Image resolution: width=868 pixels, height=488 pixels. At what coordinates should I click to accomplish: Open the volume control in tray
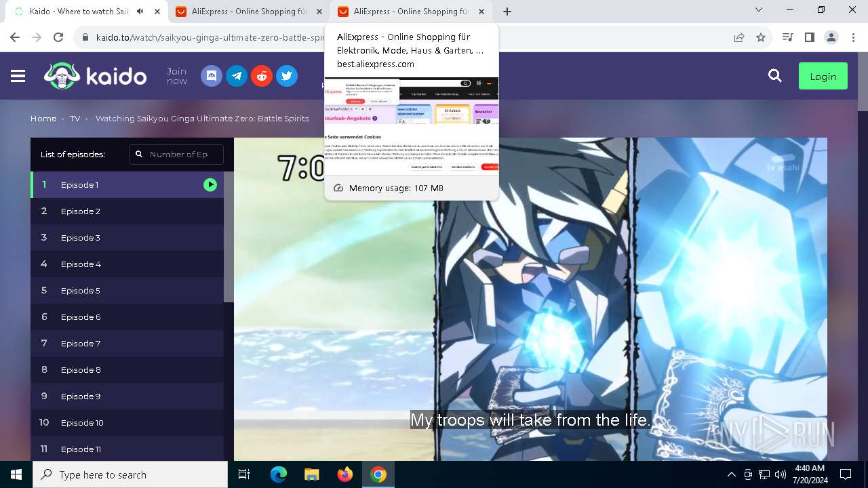(x=781, y=474)
